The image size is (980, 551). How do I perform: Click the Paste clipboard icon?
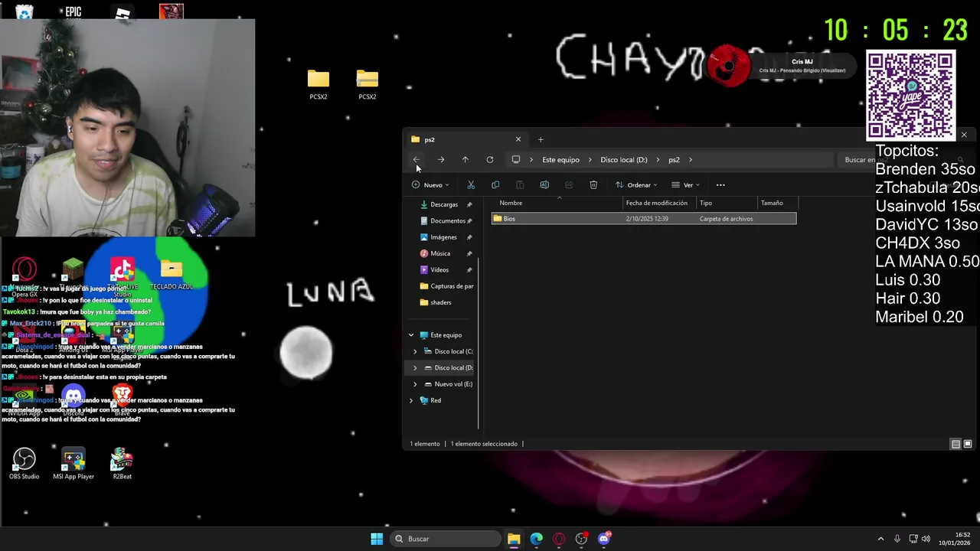520,185
